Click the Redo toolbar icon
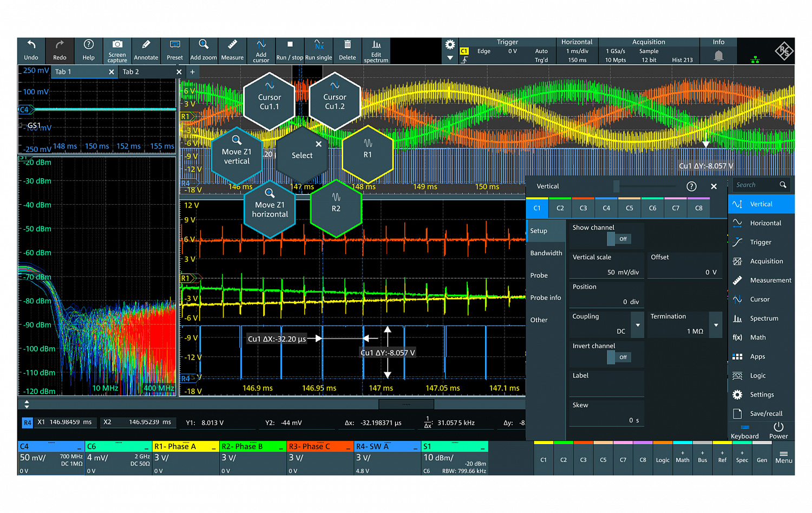 60,50
